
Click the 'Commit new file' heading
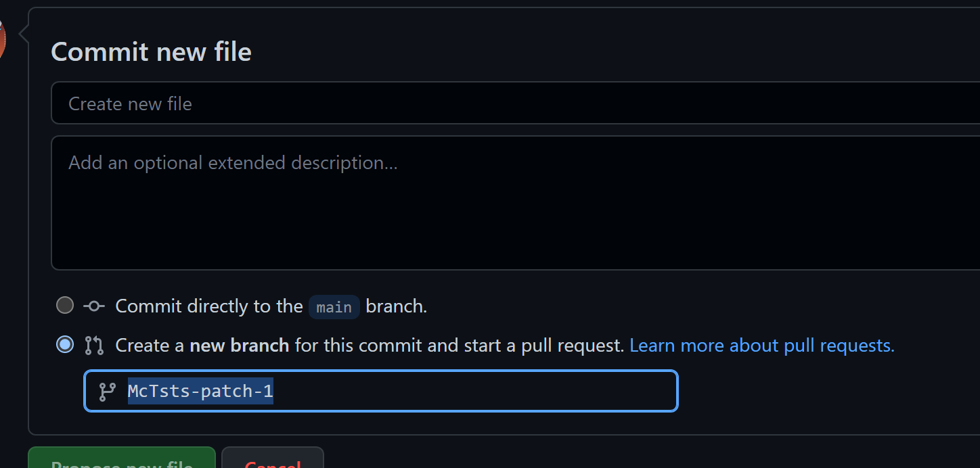click(x=151, y=51)
